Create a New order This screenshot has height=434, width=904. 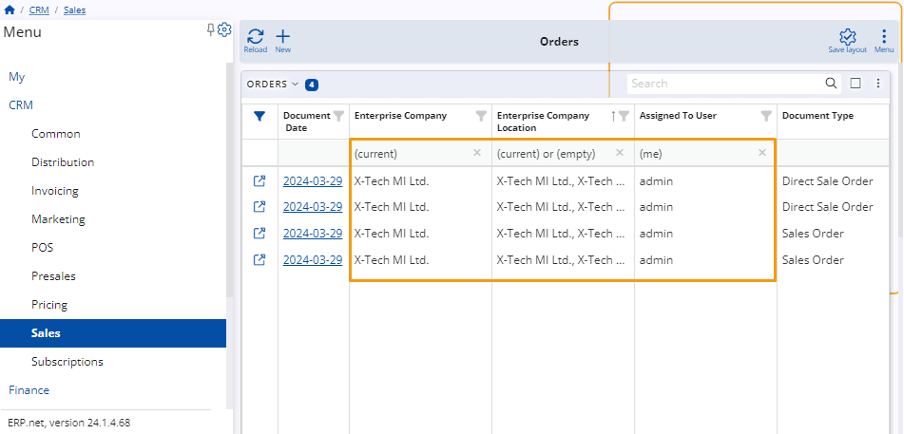tap(282, 41)
